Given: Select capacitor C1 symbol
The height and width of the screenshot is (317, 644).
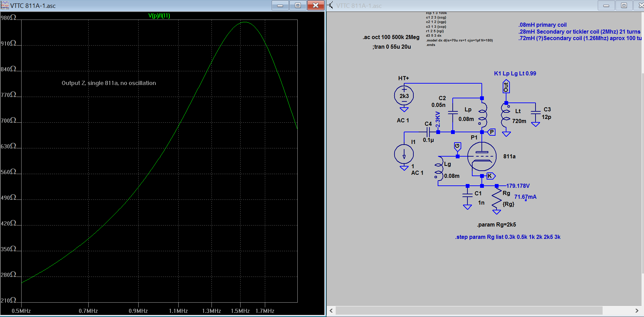Looking at the screenshot, I should [467, 196].
